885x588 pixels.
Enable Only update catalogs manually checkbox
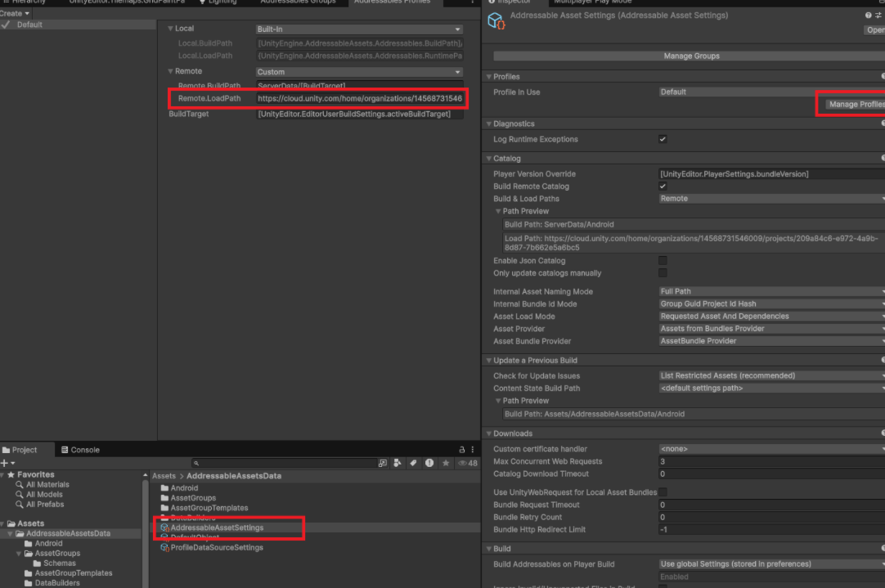(x=663, y=273)
